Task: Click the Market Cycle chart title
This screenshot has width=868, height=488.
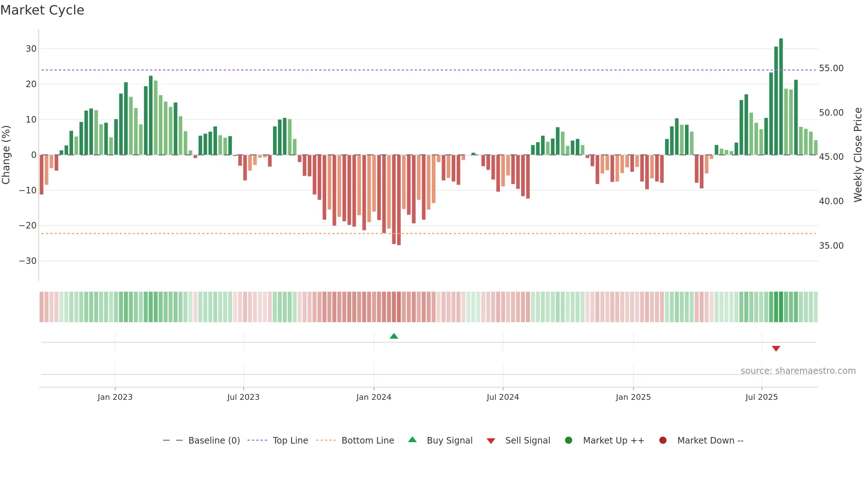Action: 42,10
